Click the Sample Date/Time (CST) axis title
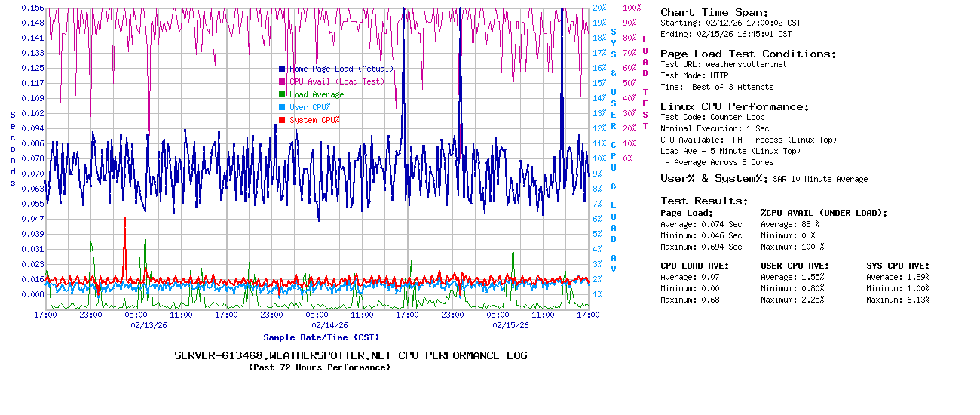 [321, 337]
